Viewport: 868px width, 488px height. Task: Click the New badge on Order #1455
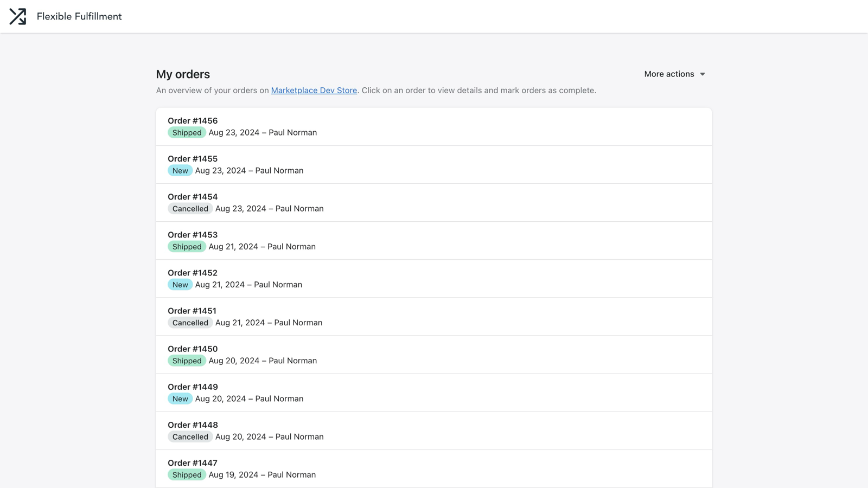click(180, 171)
